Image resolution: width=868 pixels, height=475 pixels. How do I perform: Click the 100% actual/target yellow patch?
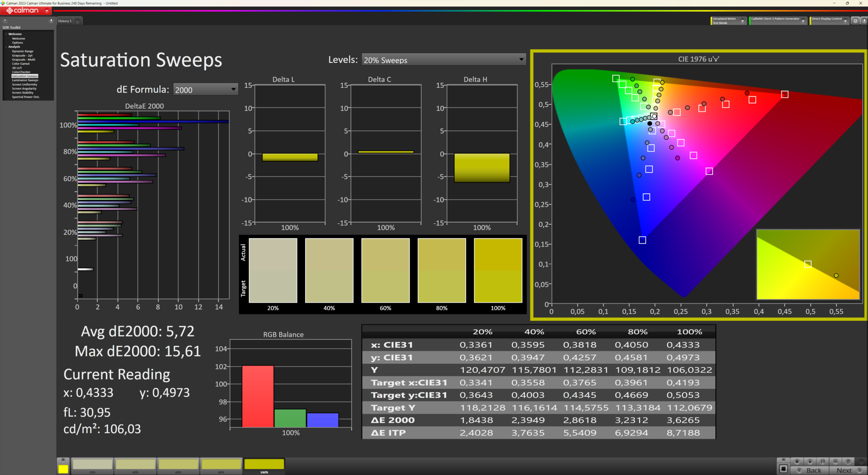[498, 271]
